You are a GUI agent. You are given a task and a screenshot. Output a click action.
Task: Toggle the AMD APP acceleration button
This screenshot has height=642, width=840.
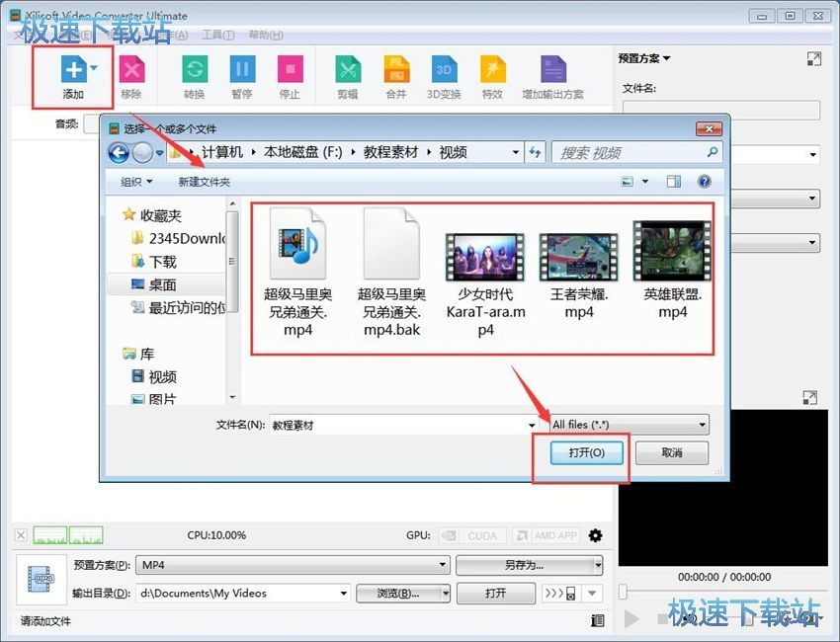coord(546,535)
